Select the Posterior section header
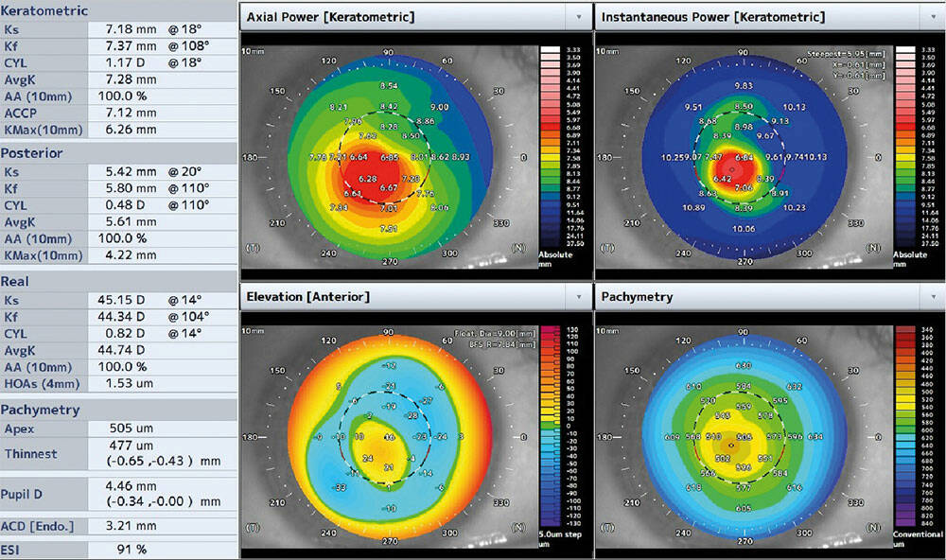Image resolution: width=946 pixels, height=560 pixels. (x=32, y=152)
